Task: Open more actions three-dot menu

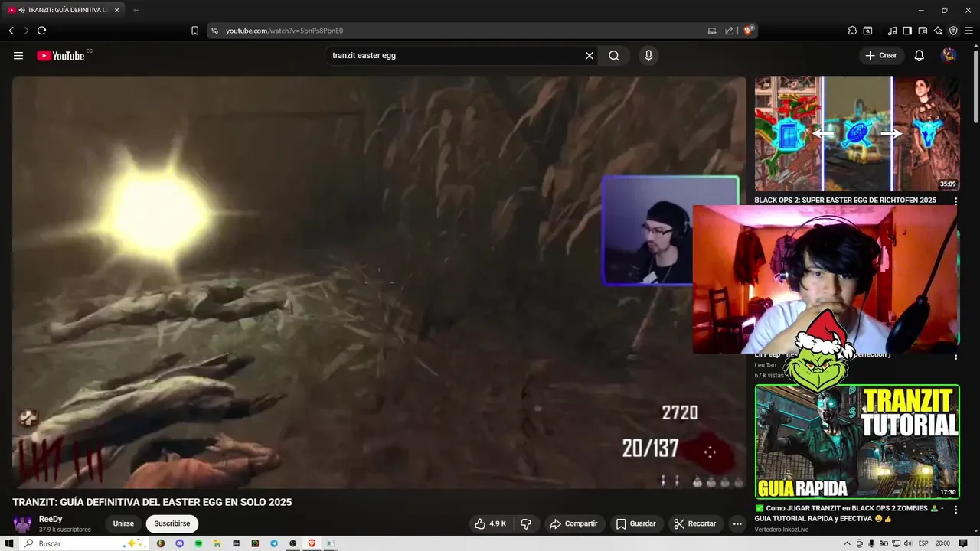Action: (x=737, y=523)
